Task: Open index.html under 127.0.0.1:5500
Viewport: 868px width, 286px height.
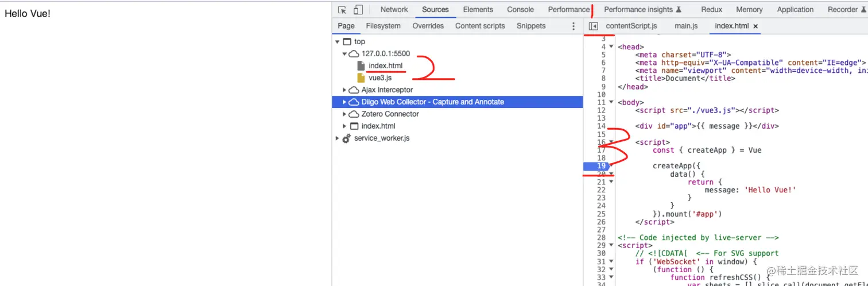Action: 386,65
